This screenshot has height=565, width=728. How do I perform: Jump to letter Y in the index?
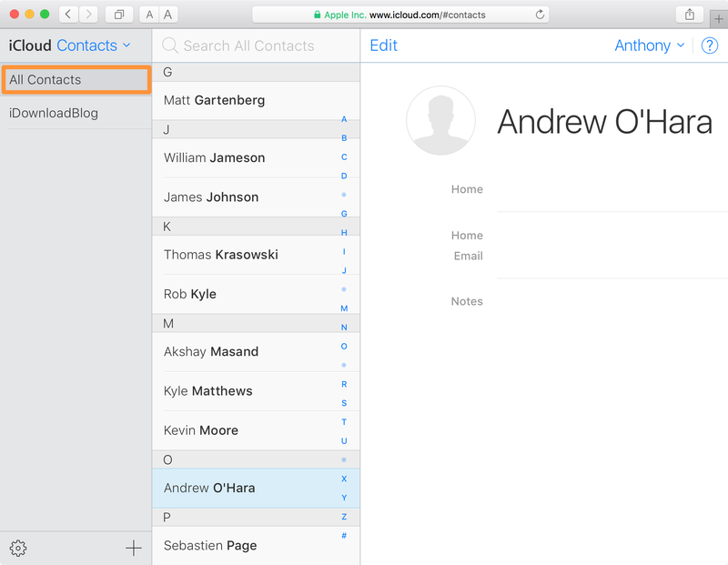344,498
